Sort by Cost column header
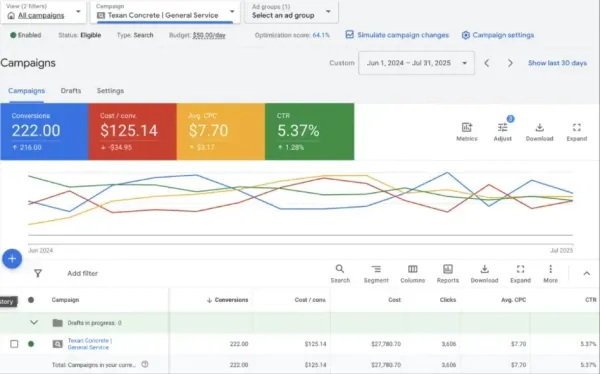The width and height of the screenshot is (600, 374). [394, 300]
